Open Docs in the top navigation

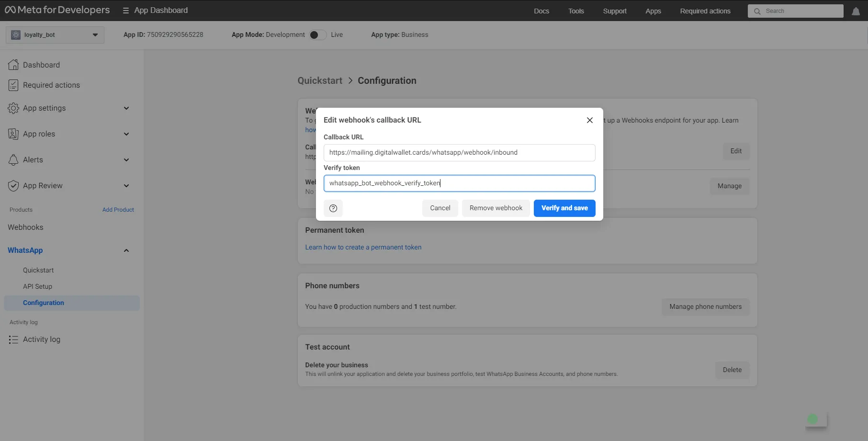(x=541, y=11)
